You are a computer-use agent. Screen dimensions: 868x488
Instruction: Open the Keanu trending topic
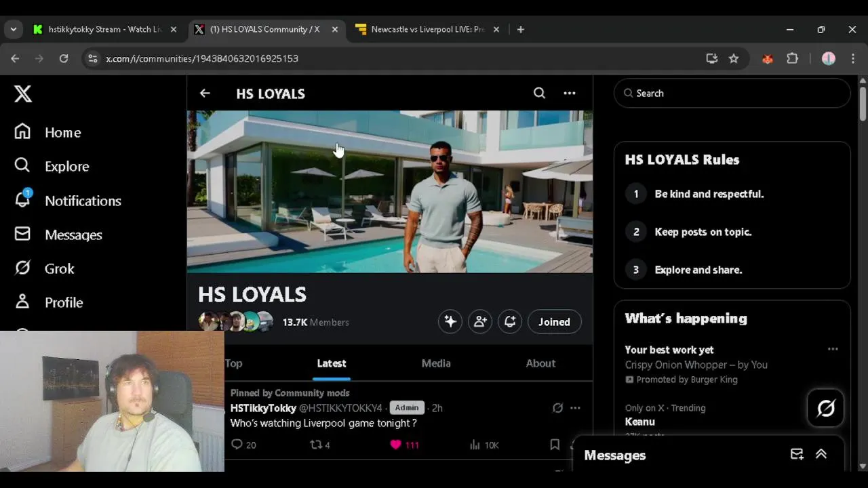(x=639, y=422)
